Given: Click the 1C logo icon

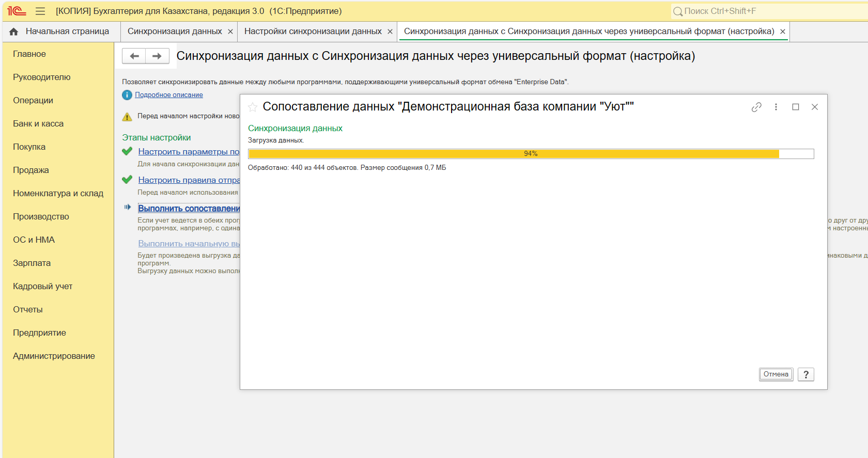Looking at the screenshot, I should tap(17, 11).
